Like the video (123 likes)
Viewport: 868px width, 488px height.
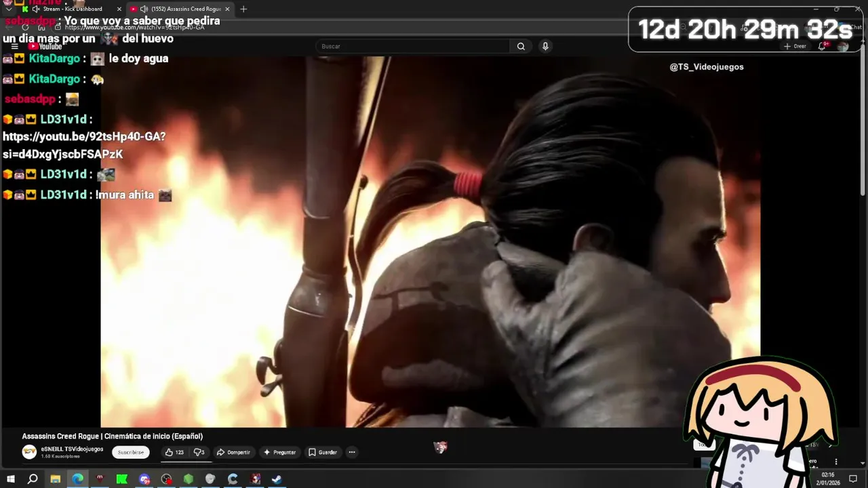(x=174, y=452)
